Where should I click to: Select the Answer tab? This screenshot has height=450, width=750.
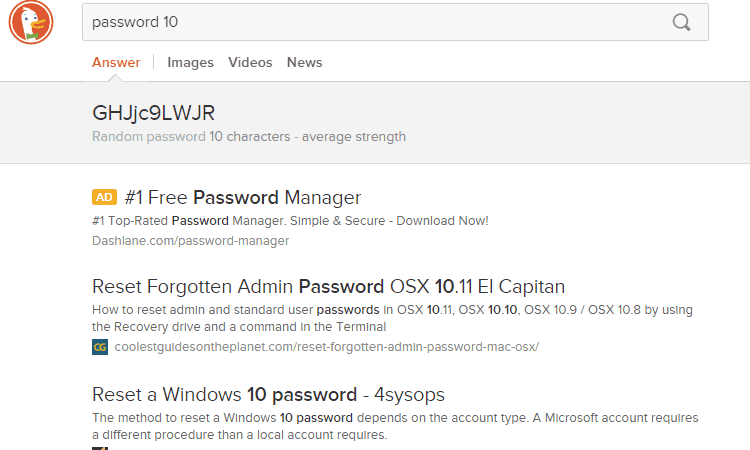pos(116,62)
